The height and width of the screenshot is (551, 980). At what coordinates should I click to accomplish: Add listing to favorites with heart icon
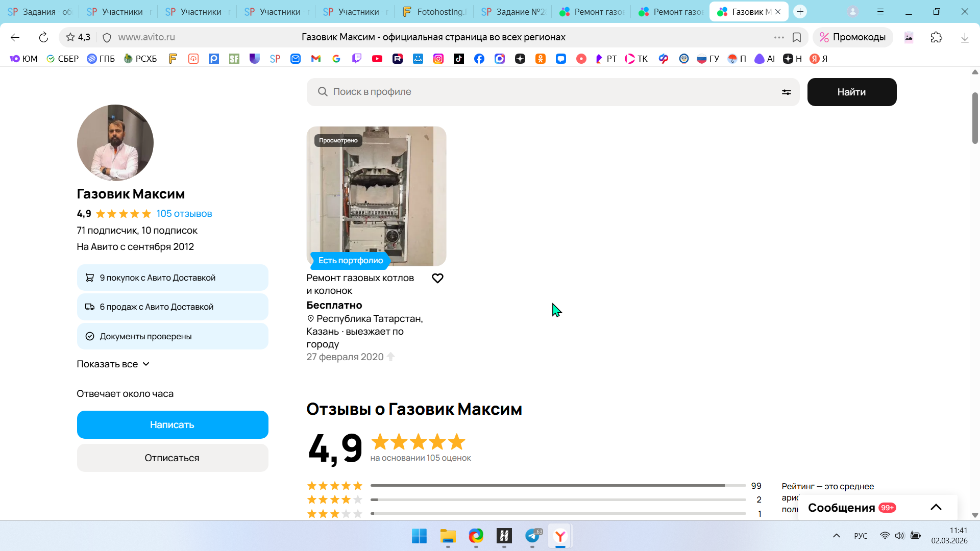(437, 279)
